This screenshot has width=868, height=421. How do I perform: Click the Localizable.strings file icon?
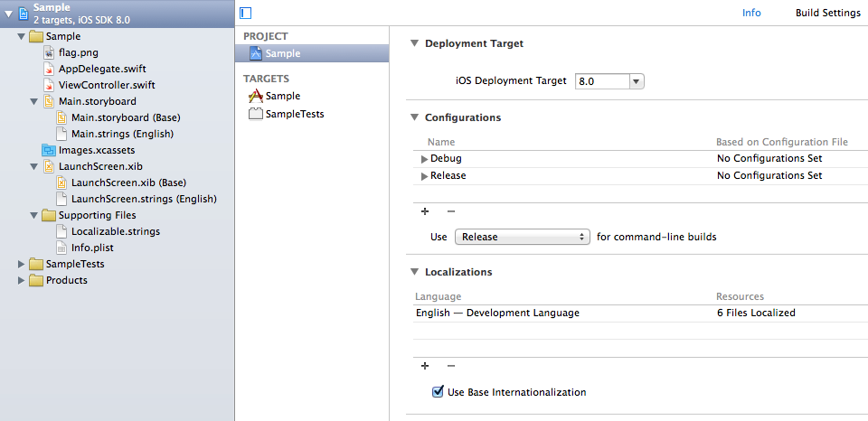point(62,231)
